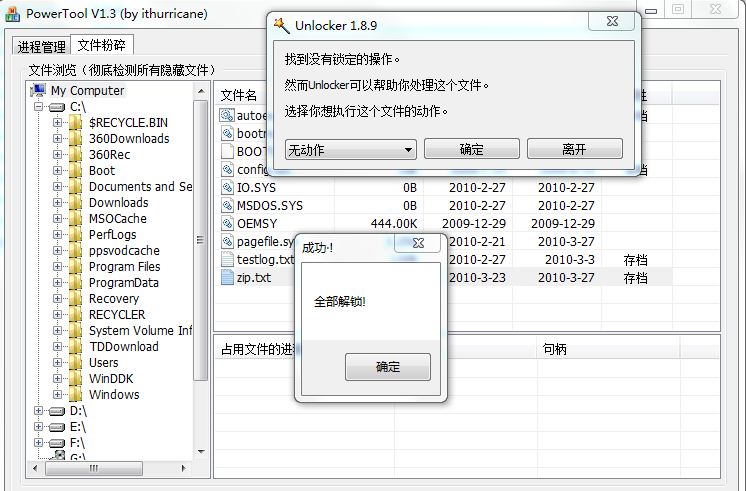
Task: Click the $RECYCLE.BIN folder icon
Action: tap(75, 123)
